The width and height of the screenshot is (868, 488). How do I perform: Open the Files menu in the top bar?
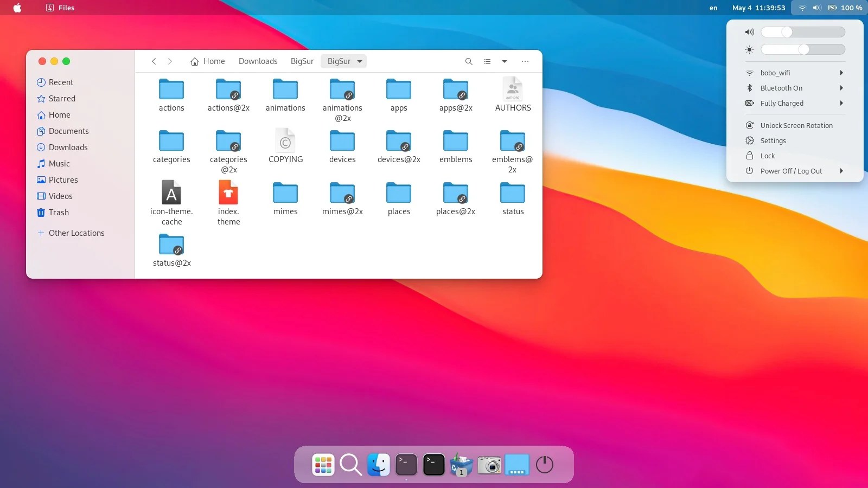[x=60, y=8]
